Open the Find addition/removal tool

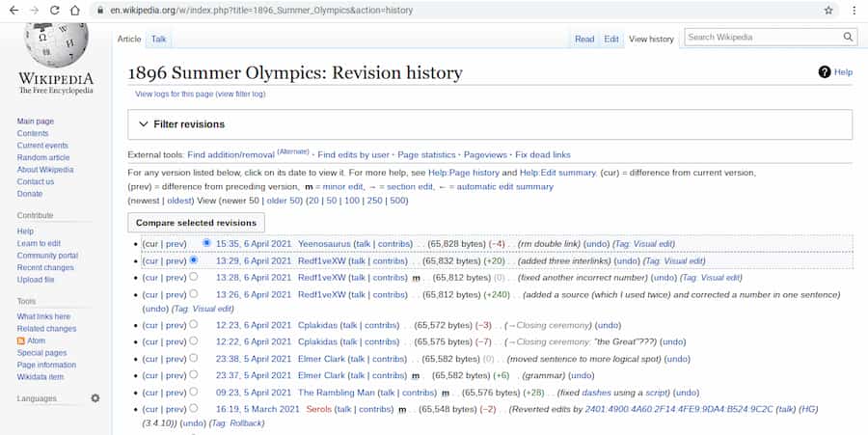click(231, 155)
